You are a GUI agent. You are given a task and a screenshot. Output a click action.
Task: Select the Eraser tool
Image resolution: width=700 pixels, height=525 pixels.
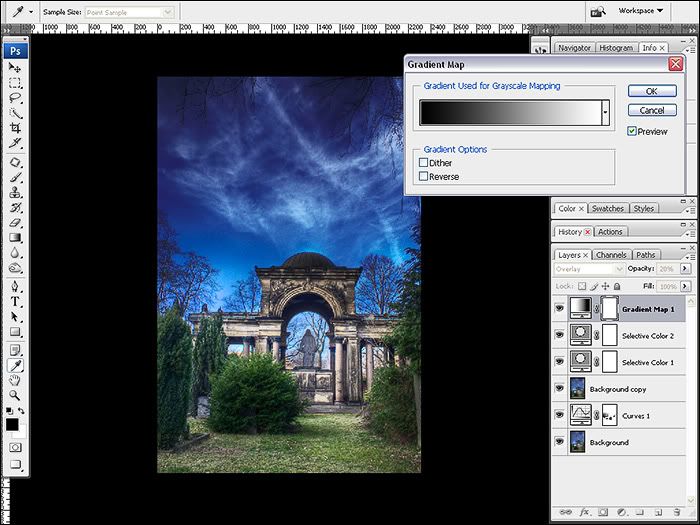point(15,222)
